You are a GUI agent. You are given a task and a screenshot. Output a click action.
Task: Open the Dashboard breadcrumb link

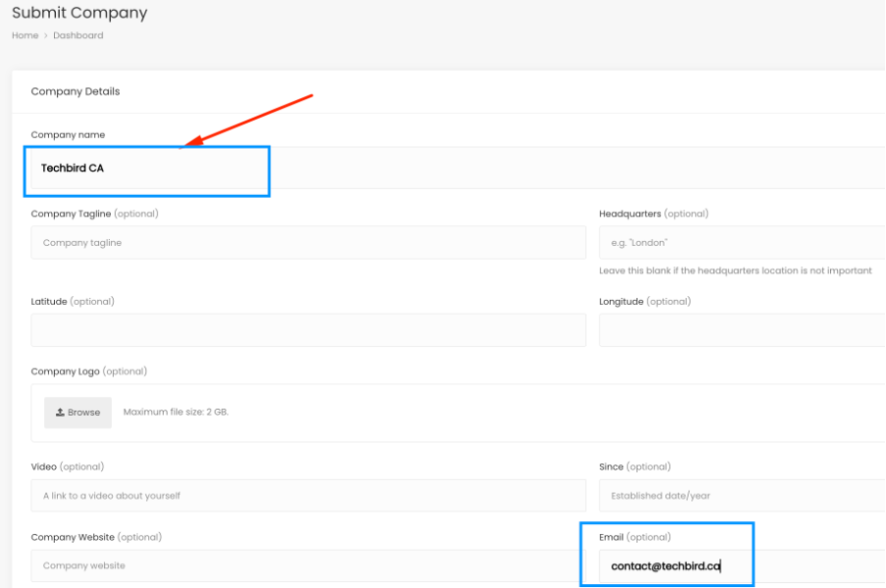click(78, 35)
